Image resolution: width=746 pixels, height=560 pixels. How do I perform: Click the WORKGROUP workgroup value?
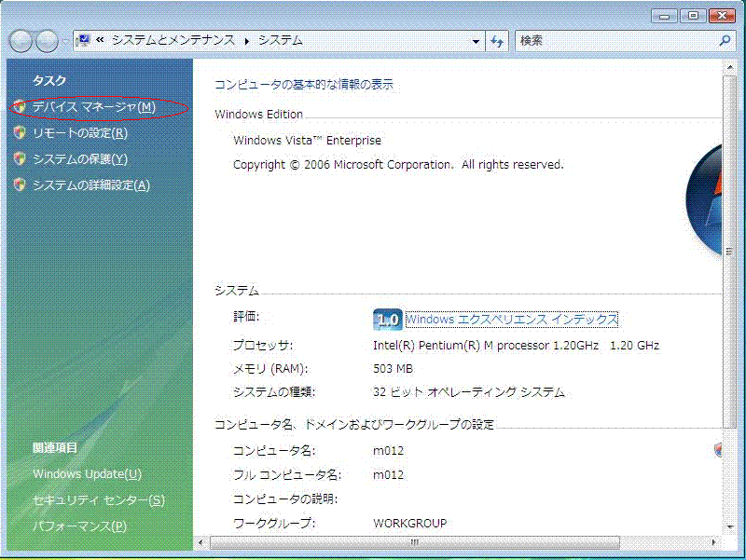coord(409,523)
